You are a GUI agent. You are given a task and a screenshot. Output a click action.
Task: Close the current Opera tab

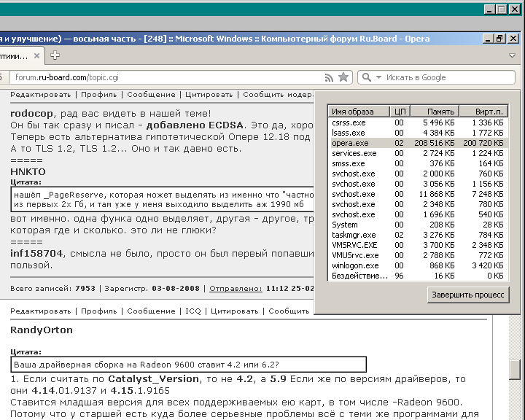[x=37, y=56]
